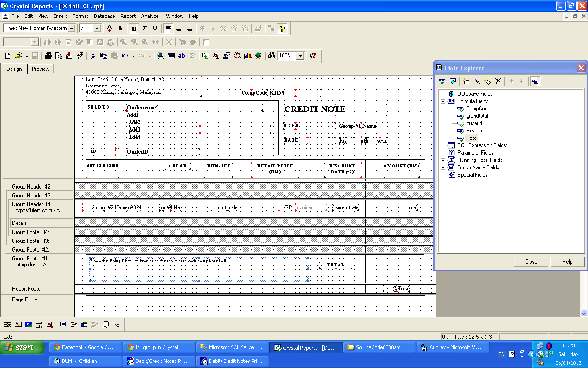Image resolution: width=588 pixels, height=368 pixels.
Task: Click the Refresh lightning bolt icon
Action: 80,56
